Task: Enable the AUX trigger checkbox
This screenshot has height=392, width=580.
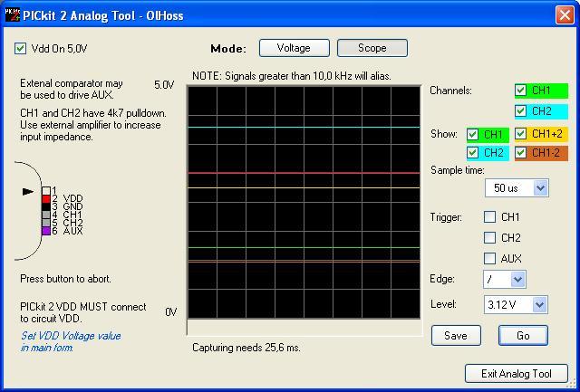Action: 489,258
